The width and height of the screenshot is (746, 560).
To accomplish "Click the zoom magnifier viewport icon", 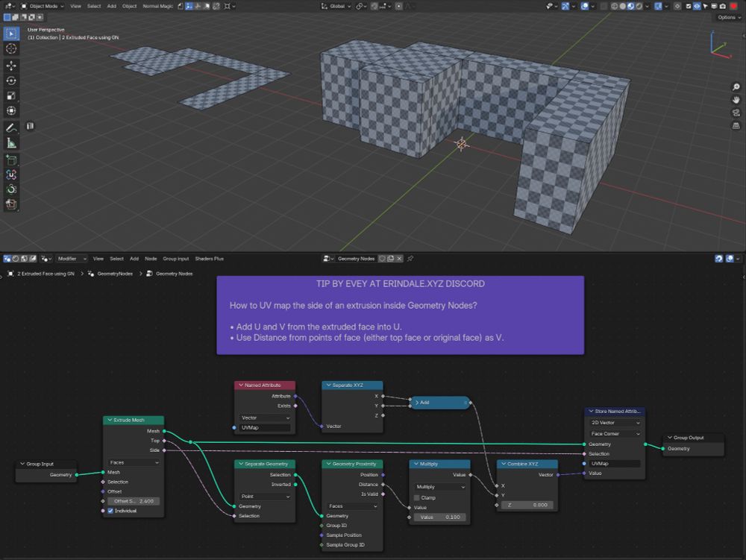I will click(736, 87).
